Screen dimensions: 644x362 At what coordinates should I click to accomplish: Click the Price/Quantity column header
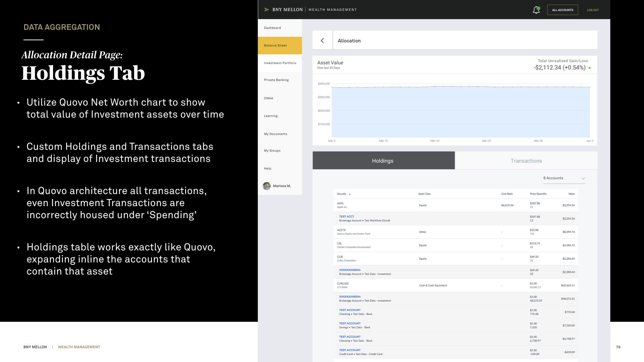538,194
